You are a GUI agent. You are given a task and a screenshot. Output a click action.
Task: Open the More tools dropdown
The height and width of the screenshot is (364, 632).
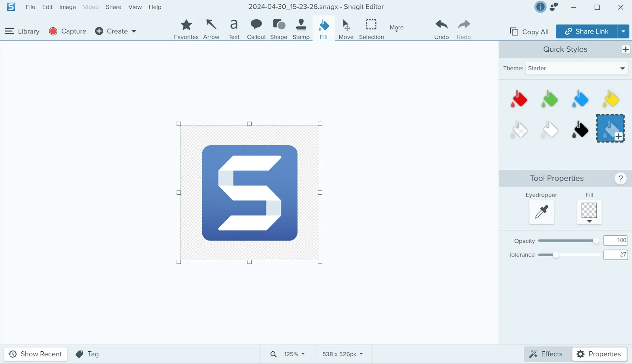[397, 28]
